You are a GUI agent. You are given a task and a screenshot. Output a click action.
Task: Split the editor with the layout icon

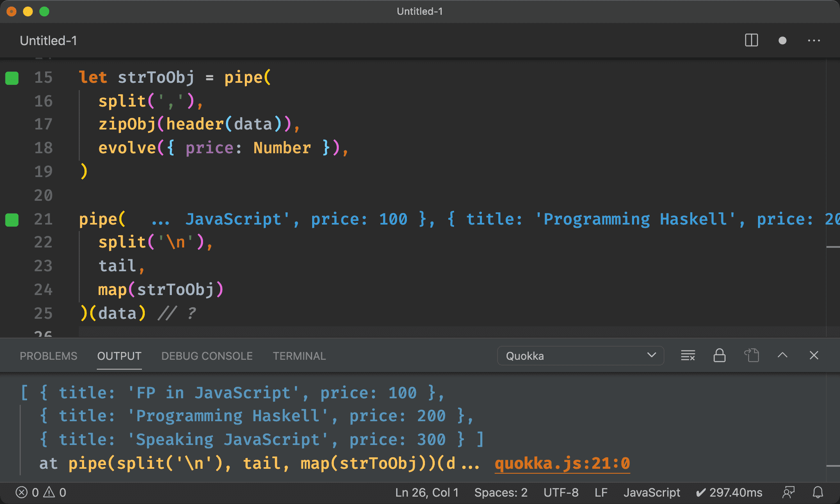click(751, 40)
